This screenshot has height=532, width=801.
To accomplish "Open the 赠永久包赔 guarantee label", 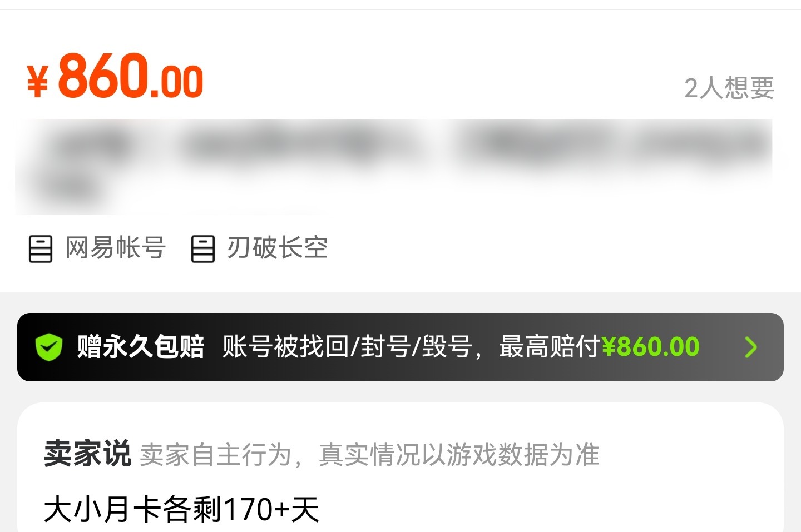I will point(140,347).
